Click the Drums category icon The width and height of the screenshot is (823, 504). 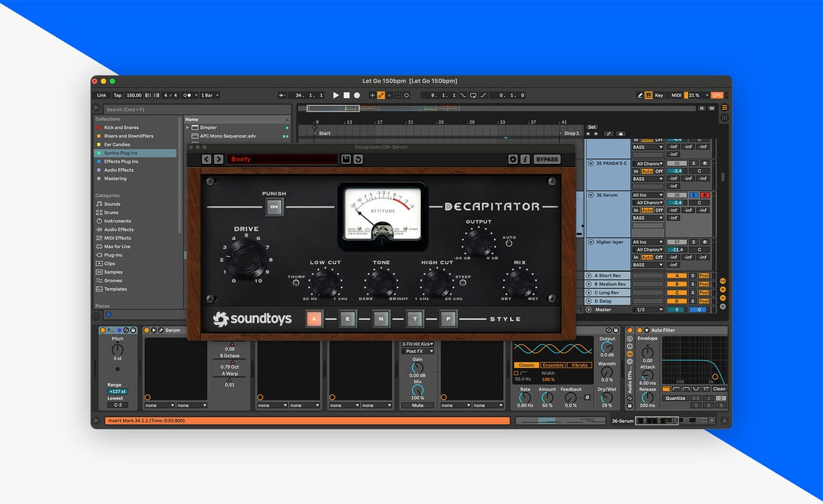(99, 213)
